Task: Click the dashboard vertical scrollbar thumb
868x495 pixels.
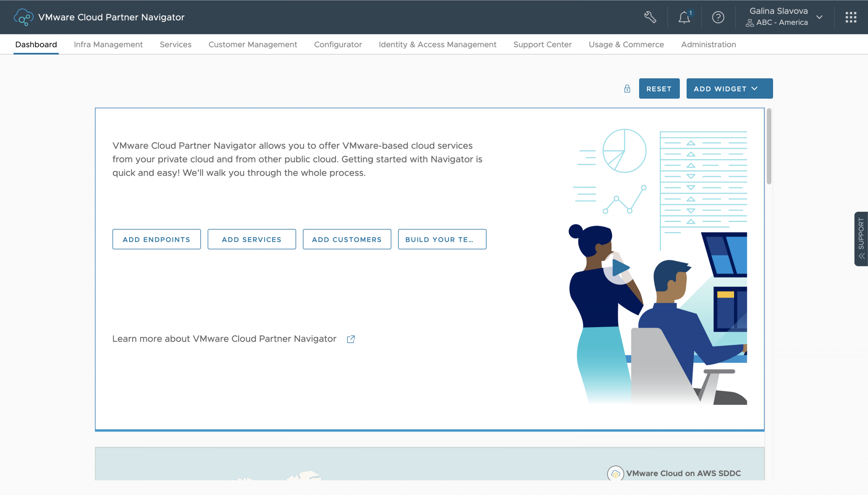Action: point(769,146)
